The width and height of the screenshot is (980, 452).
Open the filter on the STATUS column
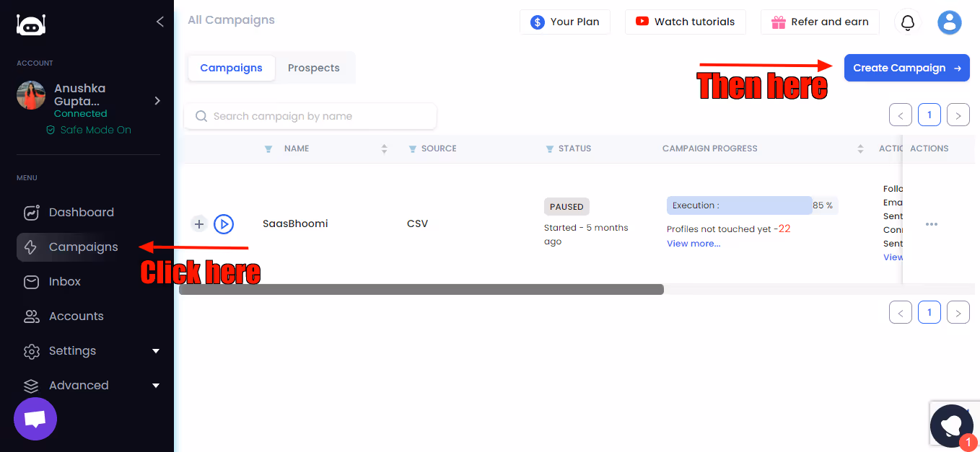[549, 149]
